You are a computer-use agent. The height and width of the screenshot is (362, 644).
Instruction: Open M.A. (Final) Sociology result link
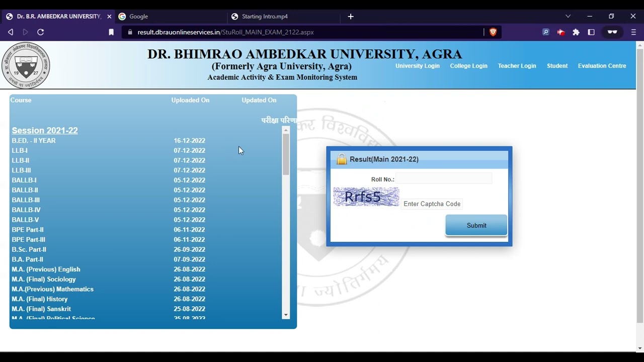coord(44,279)
